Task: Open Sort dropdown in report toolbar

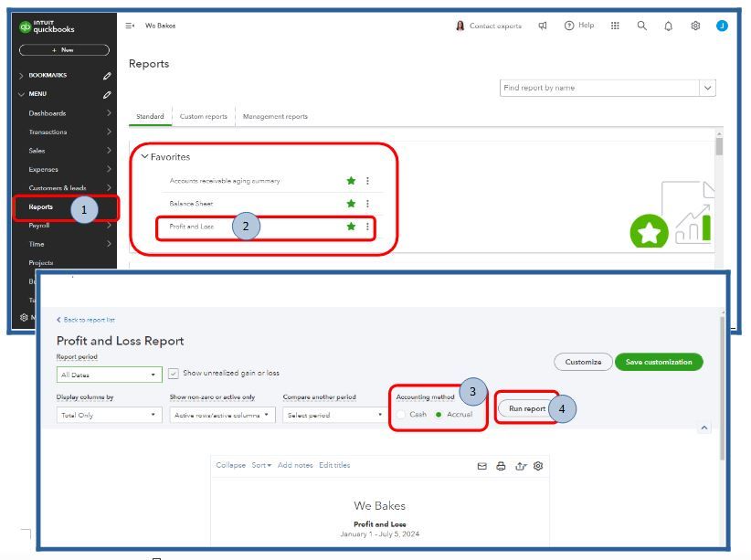Action: pyautogui.click(x=261, y=465)
